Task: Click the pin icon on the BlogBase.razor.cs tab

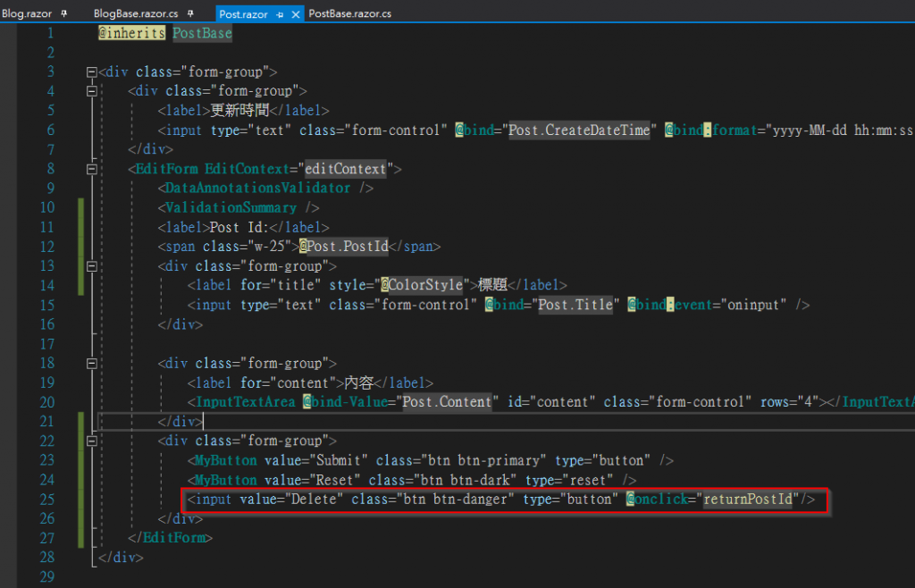Action: click(190, 13)
